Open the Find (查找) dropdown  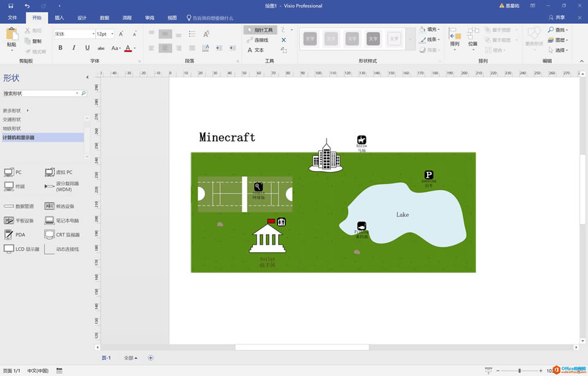pos(558,29)
